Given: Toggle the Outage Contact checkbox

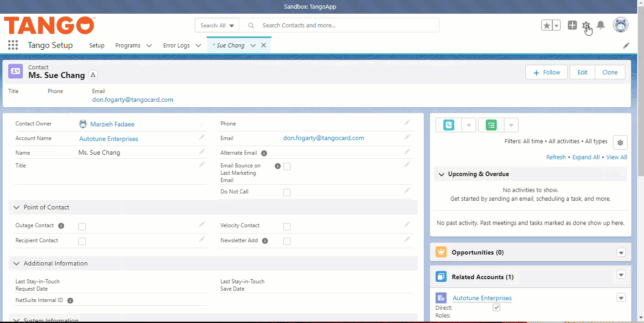Looking at the screenshot, I should [x=82, y=227].
